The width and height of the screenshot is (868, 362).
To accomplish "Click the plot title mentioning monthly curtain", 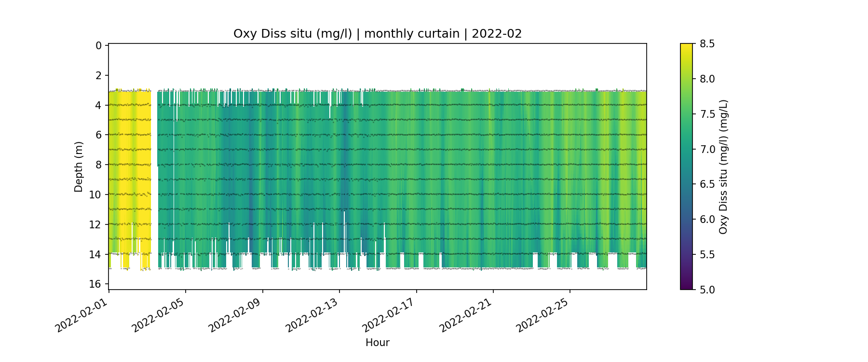I will click(377, 34).
